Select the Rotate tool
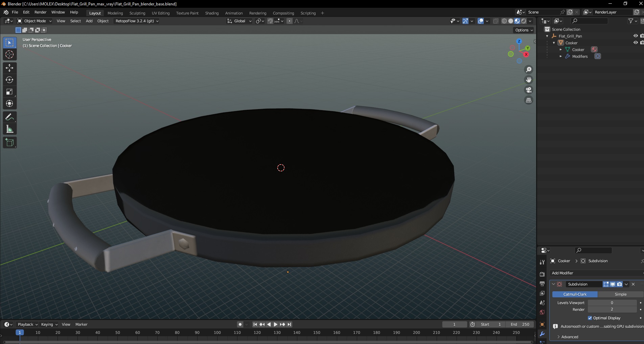Image resolution: width=644 pixels, height=344 pixels. point(9,80)
